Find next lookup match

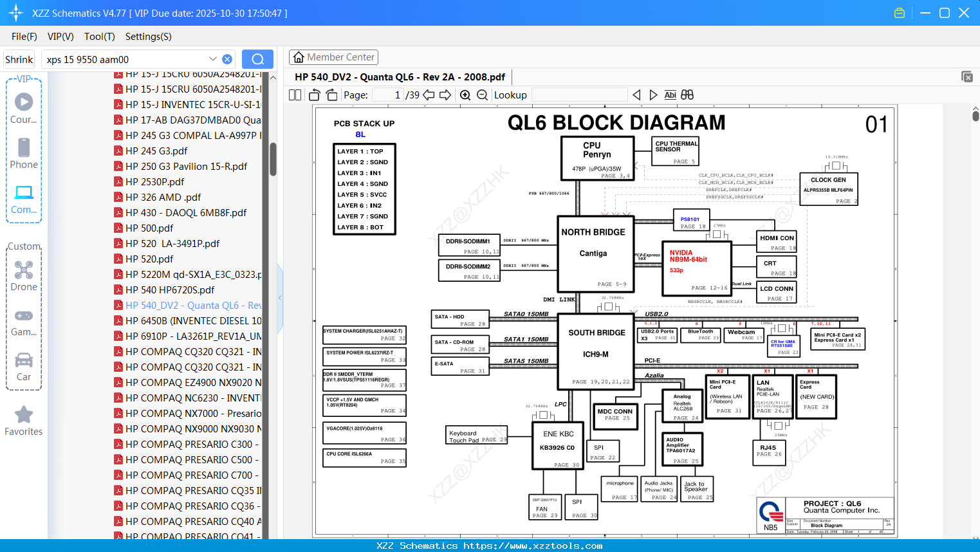pyautogui.click(x=653, y=95)
